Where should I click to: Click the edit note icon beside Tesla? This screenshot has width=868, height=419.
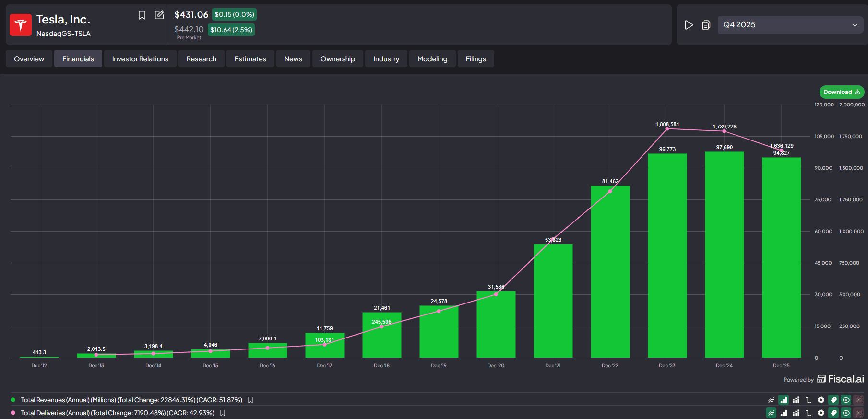pos(159,15)
